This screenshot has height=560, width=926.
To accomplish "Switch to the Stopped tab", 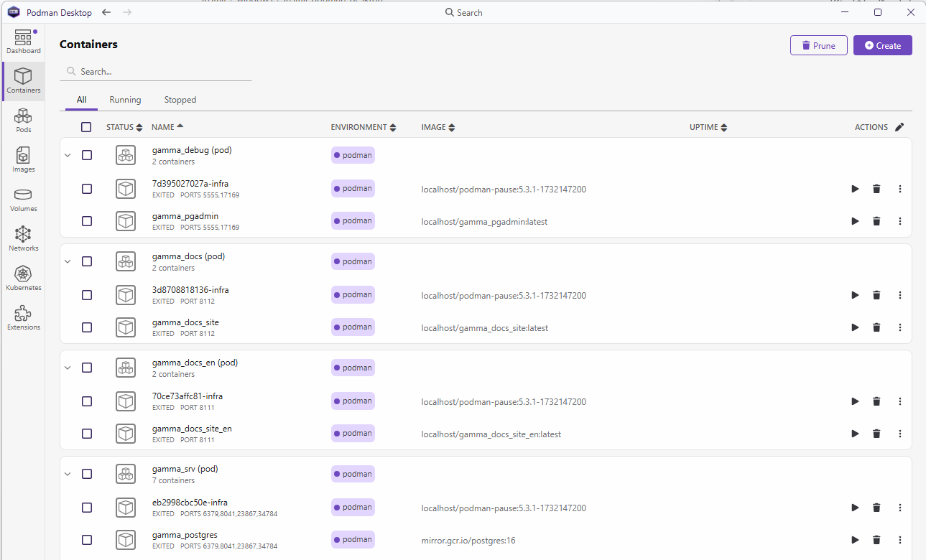I will (x=180, y=100).
